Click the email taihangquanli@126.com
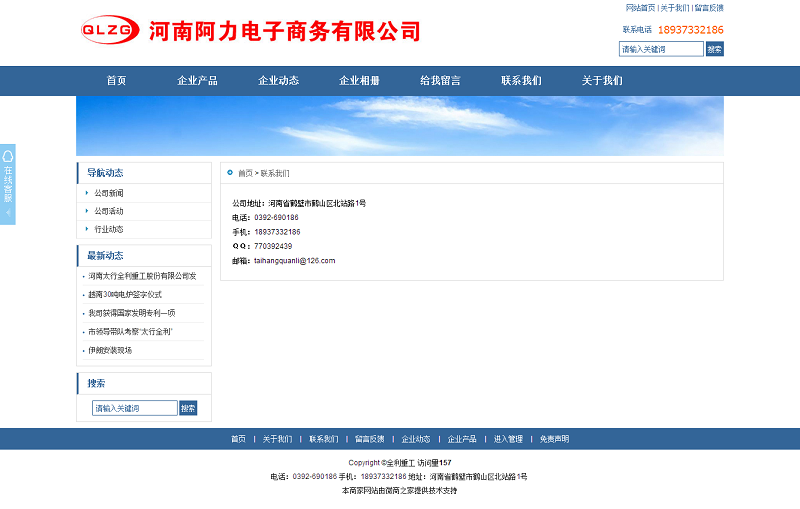 (294, 260)
